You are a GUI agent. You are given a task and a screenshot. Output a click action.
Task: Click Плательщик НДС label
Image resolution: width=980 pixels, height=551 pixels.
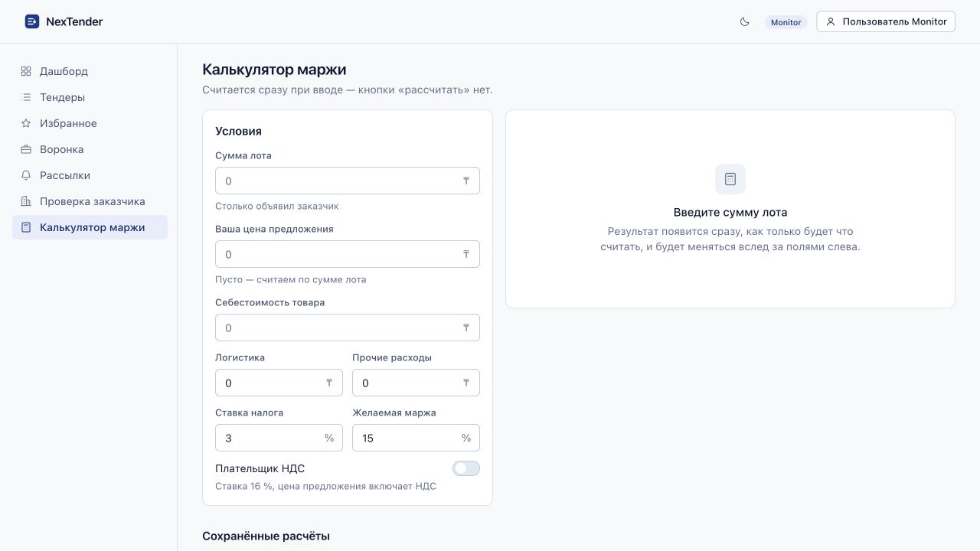[x=260, y=468]
